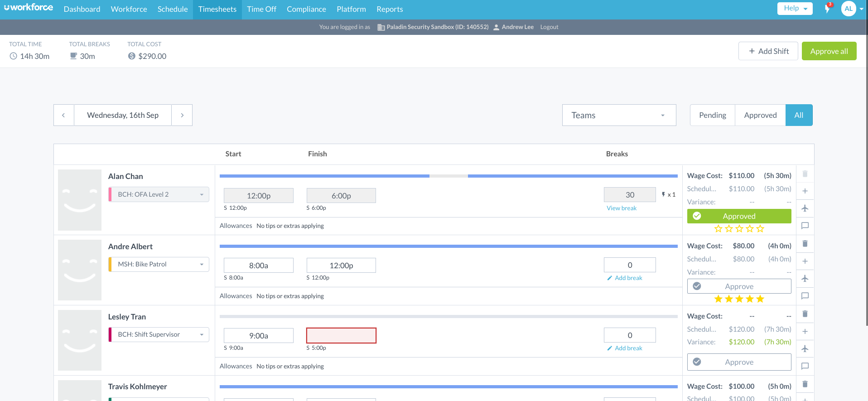The image size is (868, 401).
Task: Open the MSH: Bike Patrol team dropdown
Action: click(x=159, y=264)
